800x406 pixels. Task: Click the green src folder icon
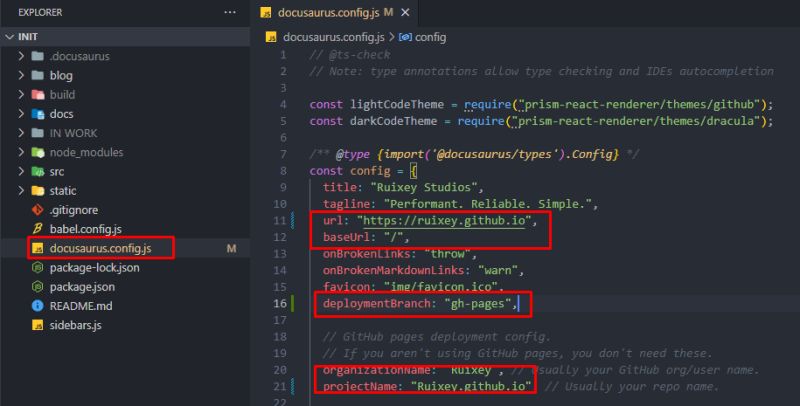[x=38, y=171]
